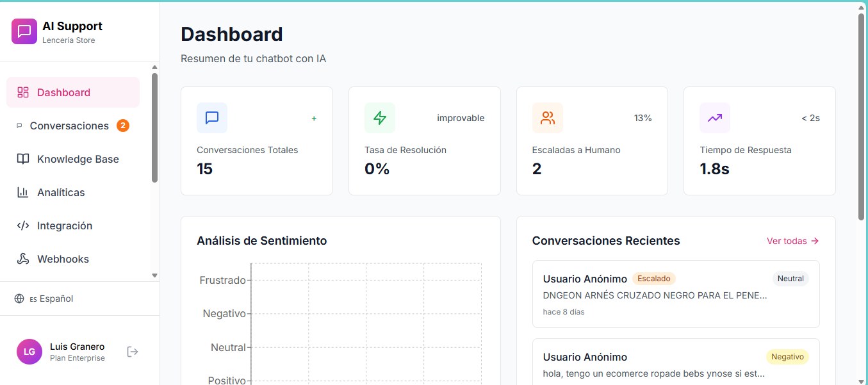Click the small Conversaciones chat icon

pos(19,126)
